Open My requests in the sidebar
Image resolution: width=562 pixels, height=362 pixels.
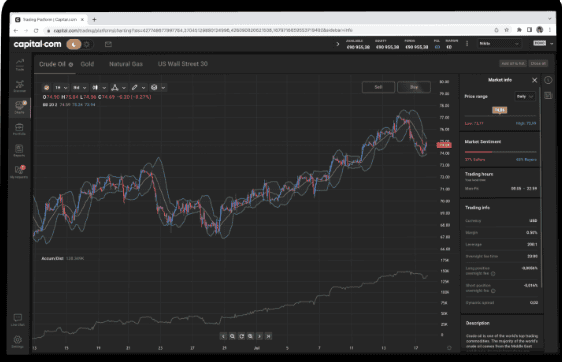point(19,172)
